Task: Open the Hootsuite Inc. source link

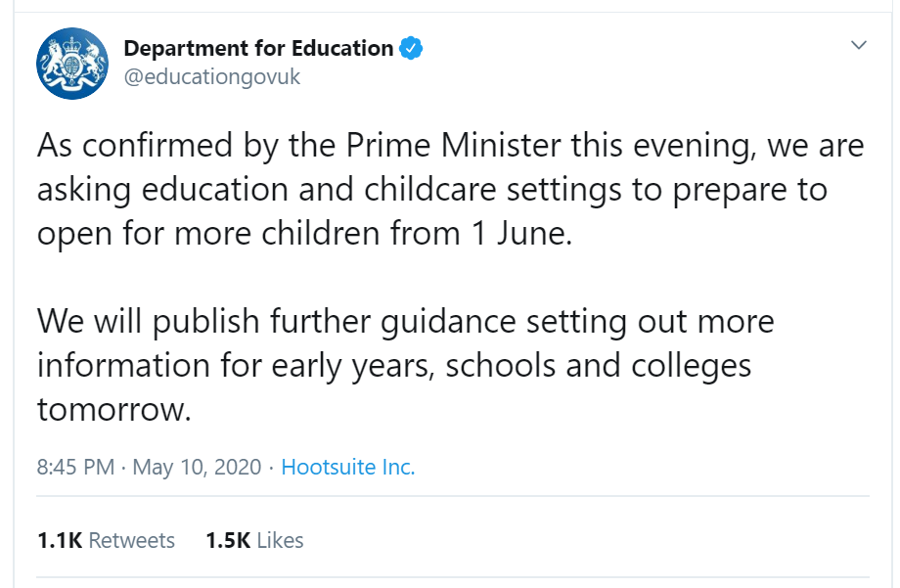Action: pos(348,467)
